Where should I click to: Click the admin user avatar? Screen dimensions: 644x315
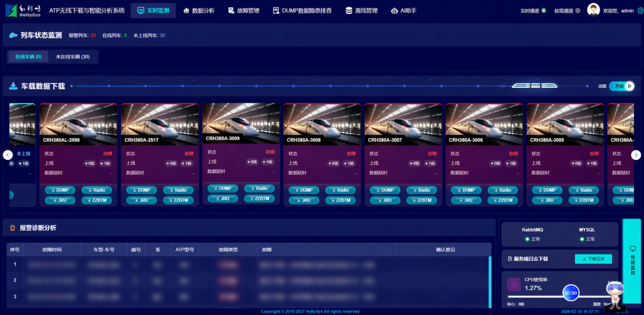[594, 10]
